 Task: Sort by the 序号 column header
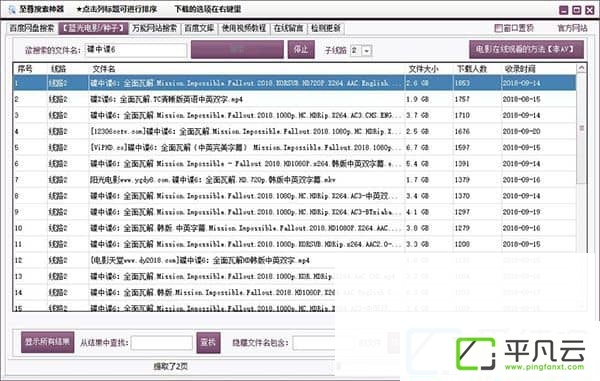tap(25, 69)
